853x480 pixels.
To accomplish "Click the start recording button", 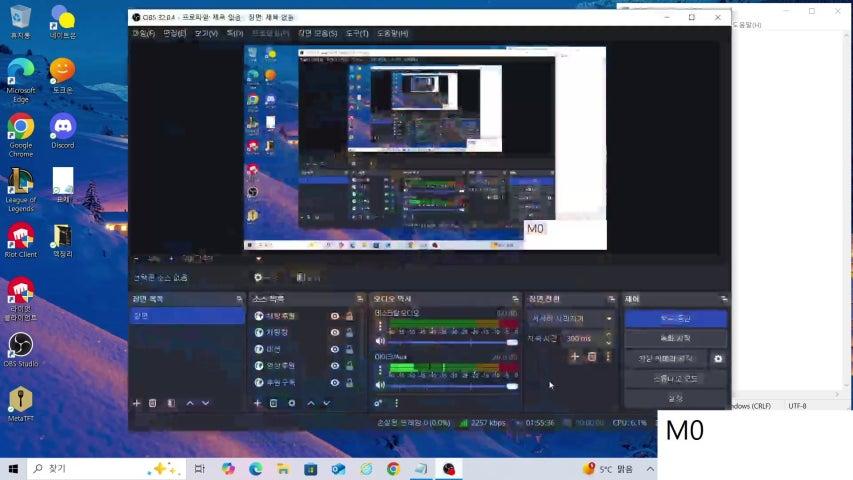I will click(x=675, y=338).
